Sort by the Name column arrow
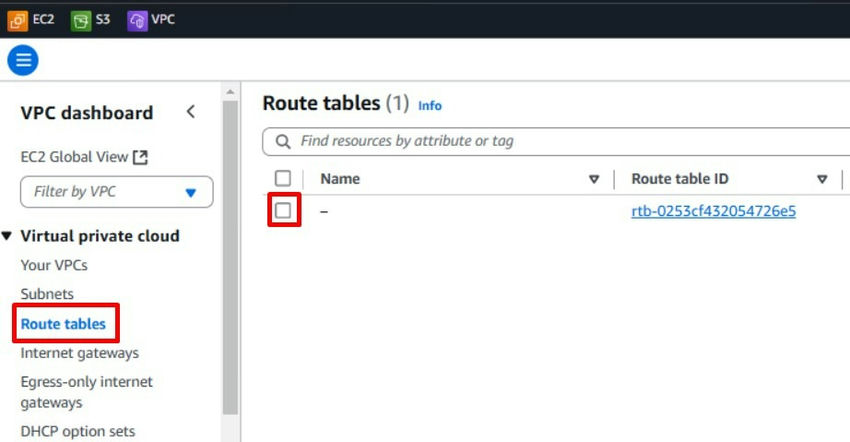This screenshot has width=850, height=442. click(x=594, y=179)
